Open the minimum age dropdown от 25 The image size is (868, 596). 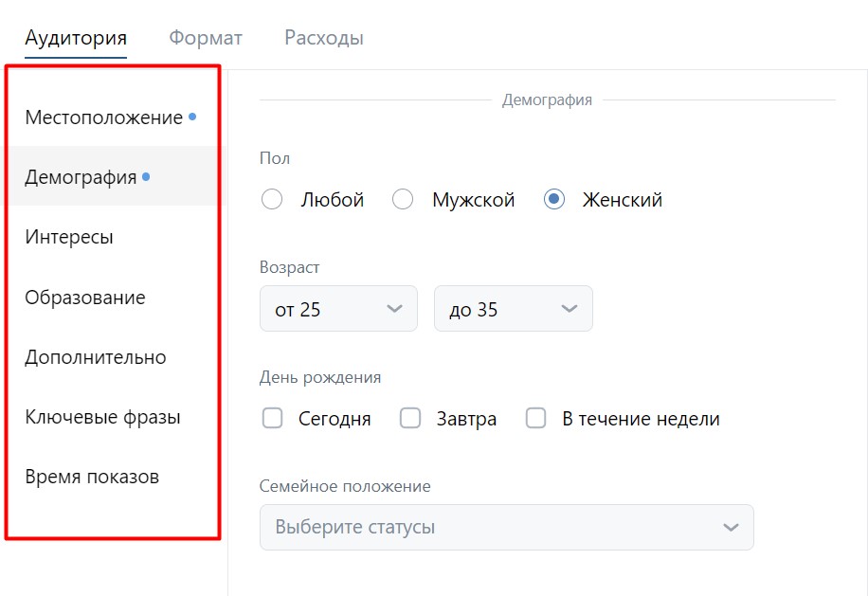pyautogui.click(x=338, y=309)
